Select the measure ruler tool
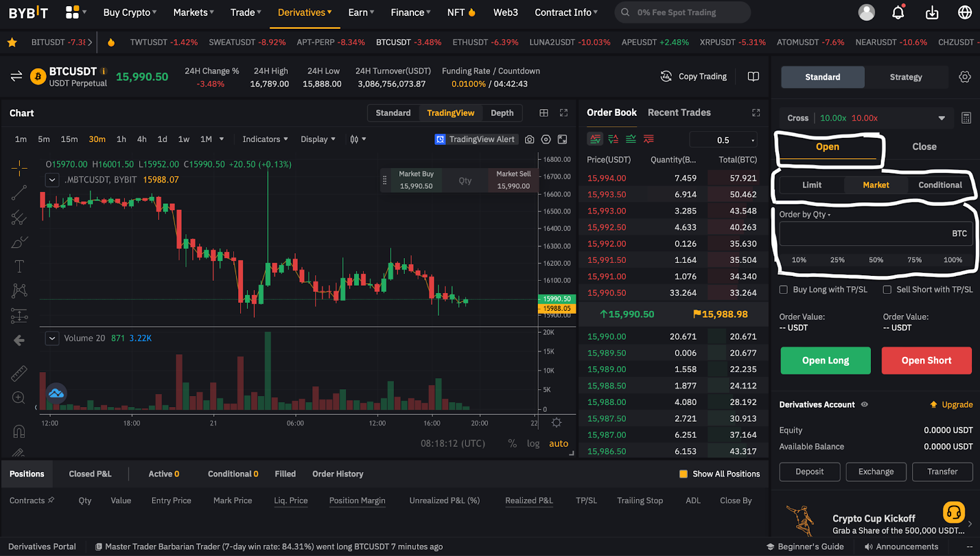Viewport: 980px width, 556px height. [x=19, y=373]
